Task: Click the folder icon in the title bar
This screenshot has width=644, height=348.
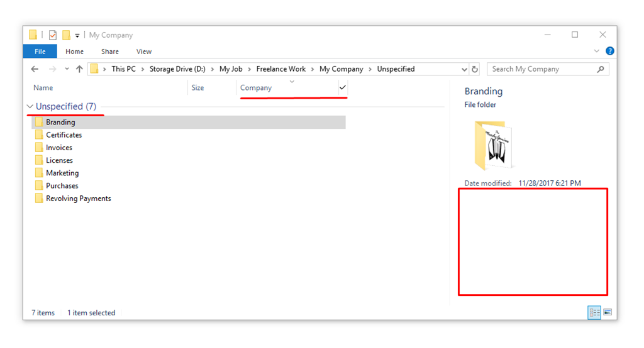Action: [x=33, y=35]
